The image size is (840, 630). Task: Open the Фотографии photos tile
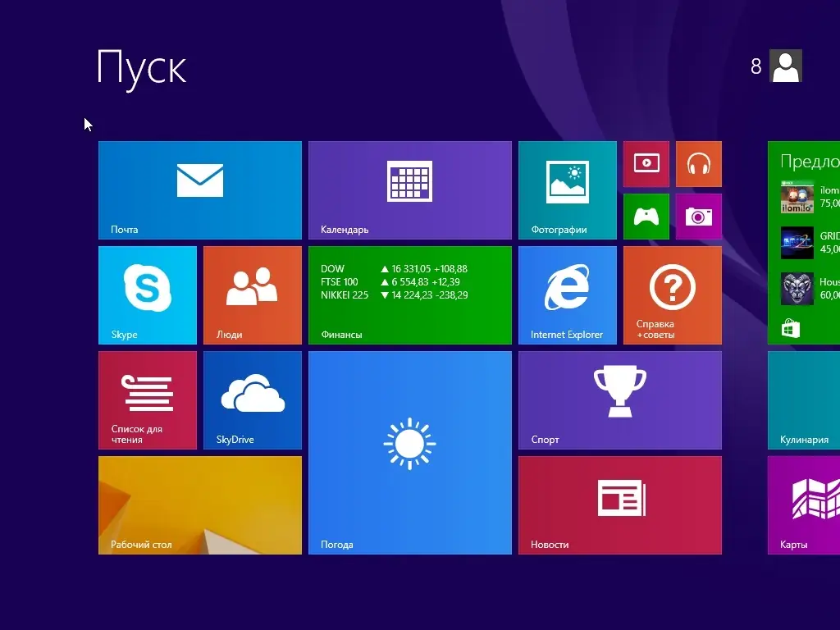[568, 190]
